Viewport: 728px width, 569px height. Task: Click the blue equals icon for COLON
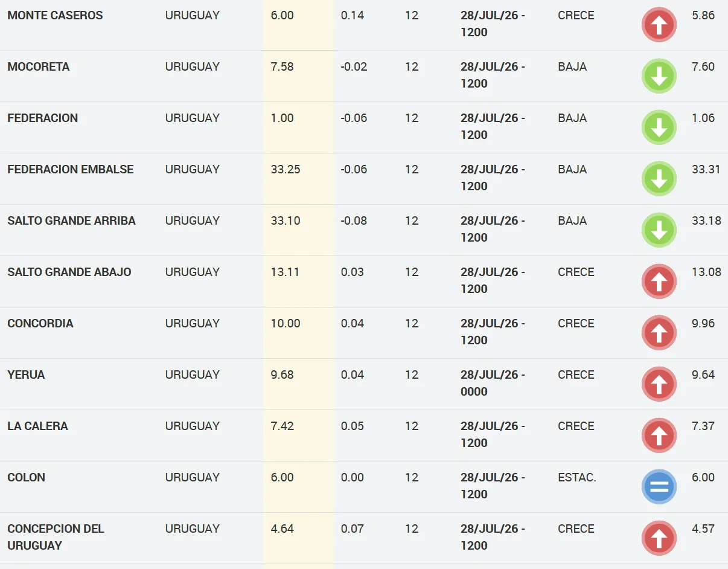[x=659, y=487]
